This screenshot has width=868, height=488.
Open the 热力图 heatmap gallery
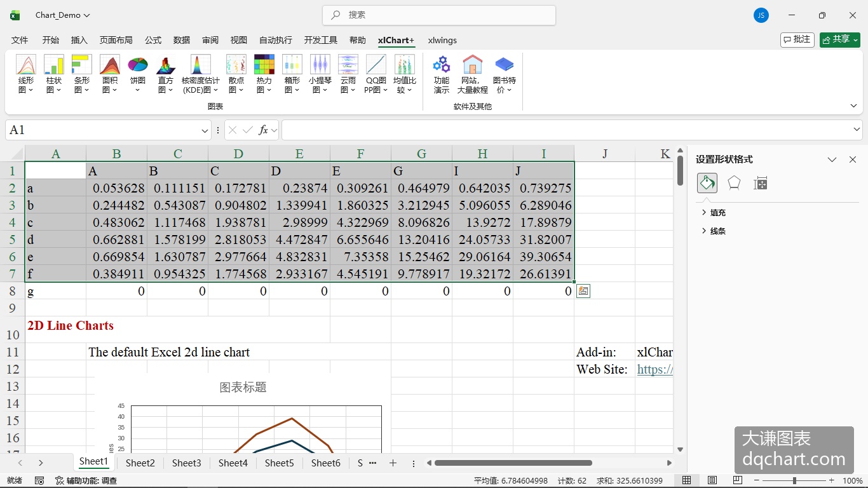(x=264, y=74)
